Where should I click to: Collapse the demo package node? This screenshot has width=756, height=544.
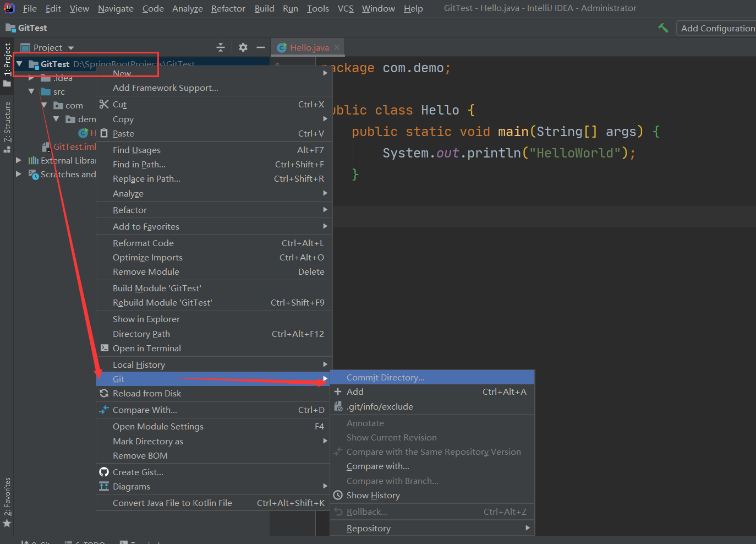[56, 119]
